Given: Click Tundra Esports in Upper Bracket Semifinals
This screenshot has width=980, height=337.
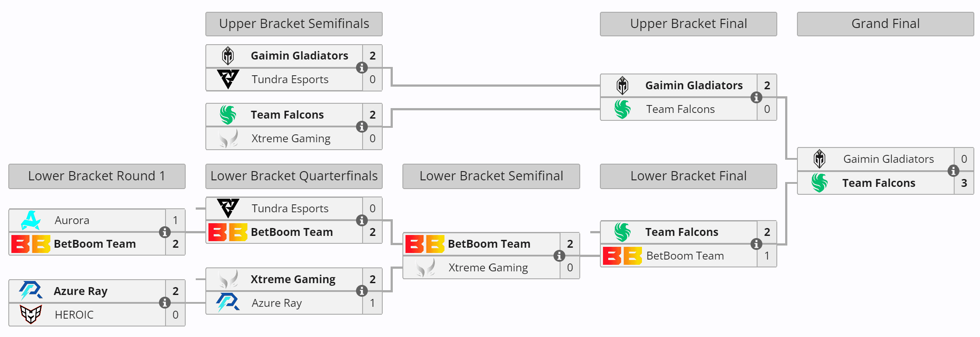Looking at the screenshot, I should [290, 80].
